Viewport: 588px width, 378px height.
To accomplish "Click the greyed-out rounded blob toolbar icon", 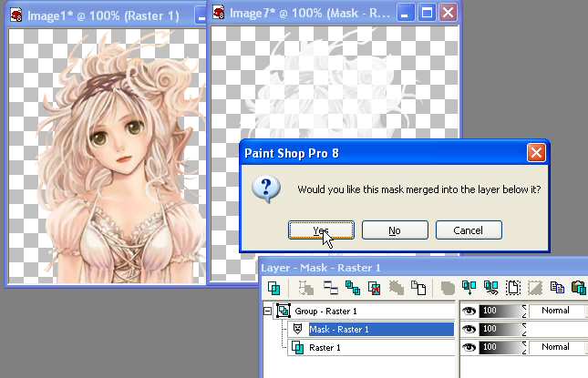I will point(448,288).
